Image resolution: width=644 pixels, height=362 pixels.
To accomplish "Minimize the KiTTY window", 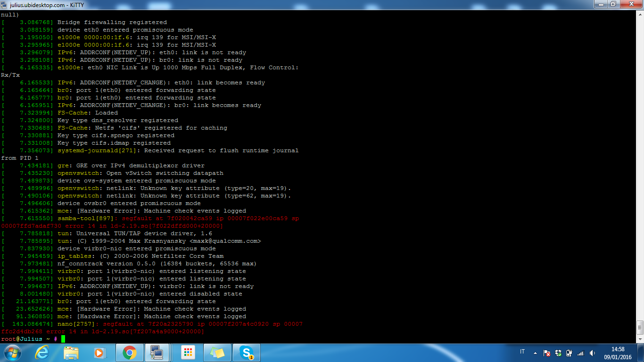I will point(600,4).
